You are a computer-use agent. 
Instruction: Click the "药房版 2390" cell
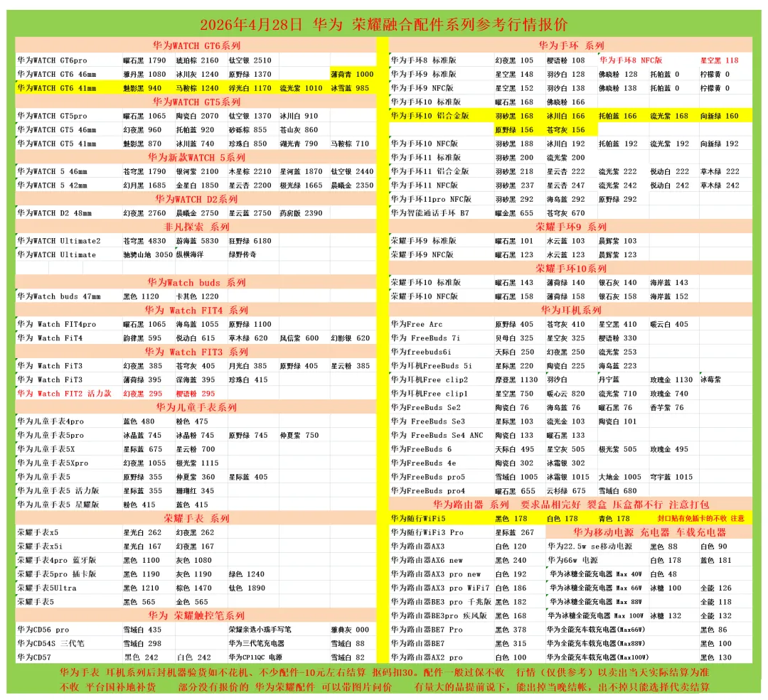pos(302,213)
